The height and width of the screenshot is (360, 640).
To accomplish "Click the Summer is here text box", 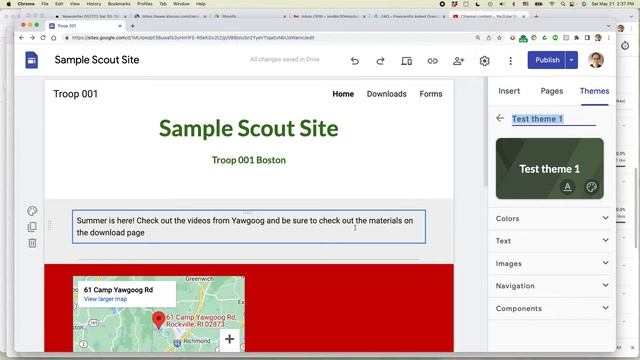I will 249,227.
